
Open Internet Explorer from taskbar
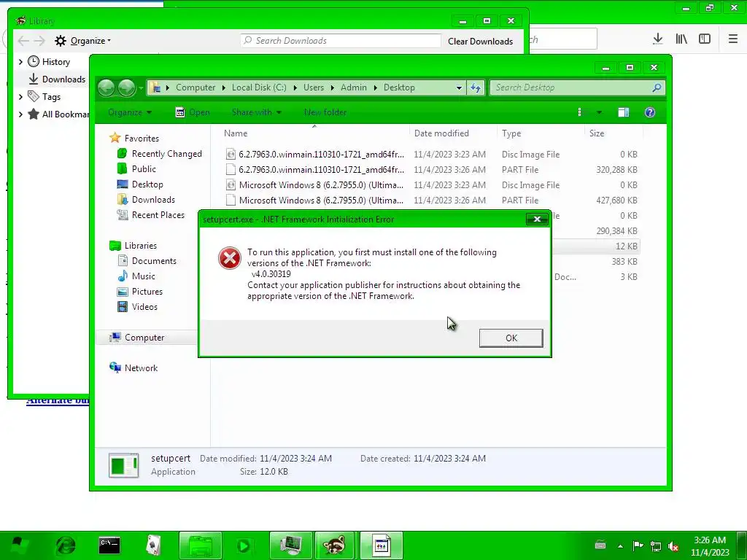click(x=66, y=545)
